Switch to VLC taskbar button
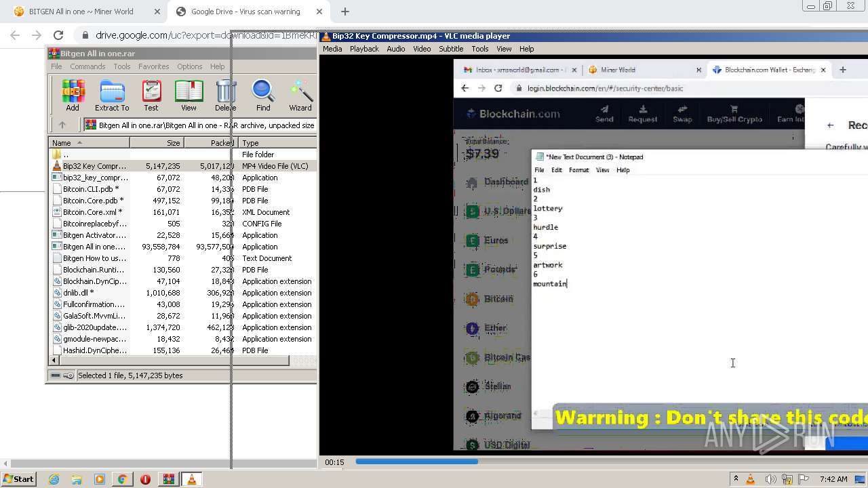The height and width of the screenshot is (488, 868). point(191,479)
